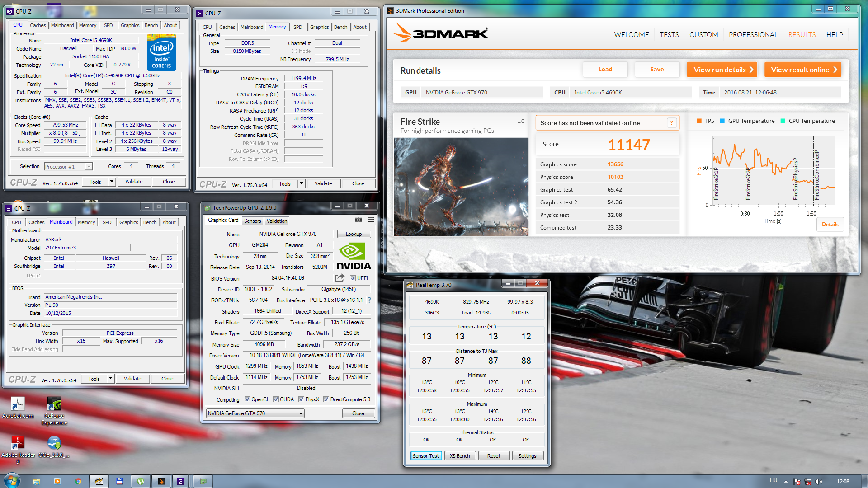Screen dimensions: 868x488
Task: Open the Adobe Reader 9 desktop shortcut
Action: coord(18,450)
